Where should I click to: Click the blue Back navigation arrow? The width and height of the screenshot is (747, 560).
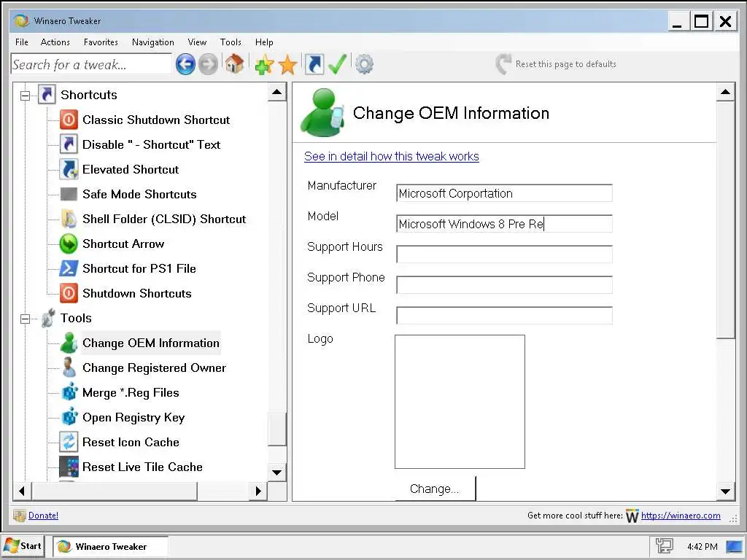185,64
